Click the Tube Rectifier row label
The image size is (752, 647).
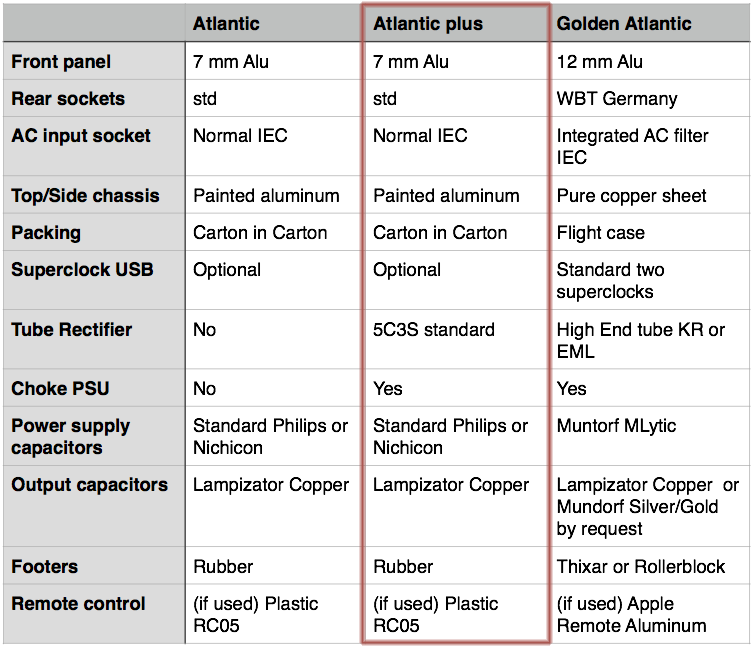coord(72,330)
